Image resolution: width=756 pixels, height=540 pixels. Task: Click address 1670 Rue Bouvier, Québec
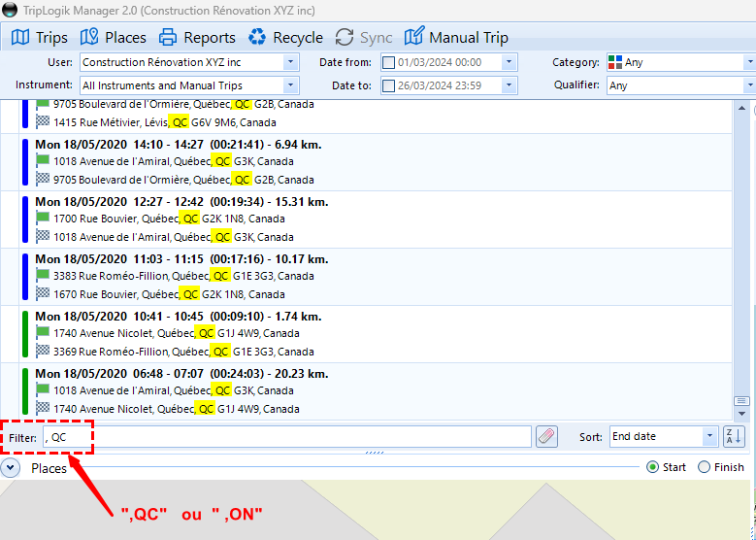tap(169, 294)
